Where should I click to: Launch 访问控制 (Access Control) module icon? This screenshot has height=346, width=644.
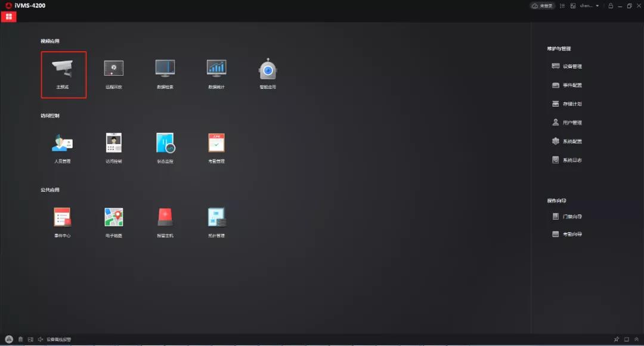pyautogui.click(x=114, y=144)
